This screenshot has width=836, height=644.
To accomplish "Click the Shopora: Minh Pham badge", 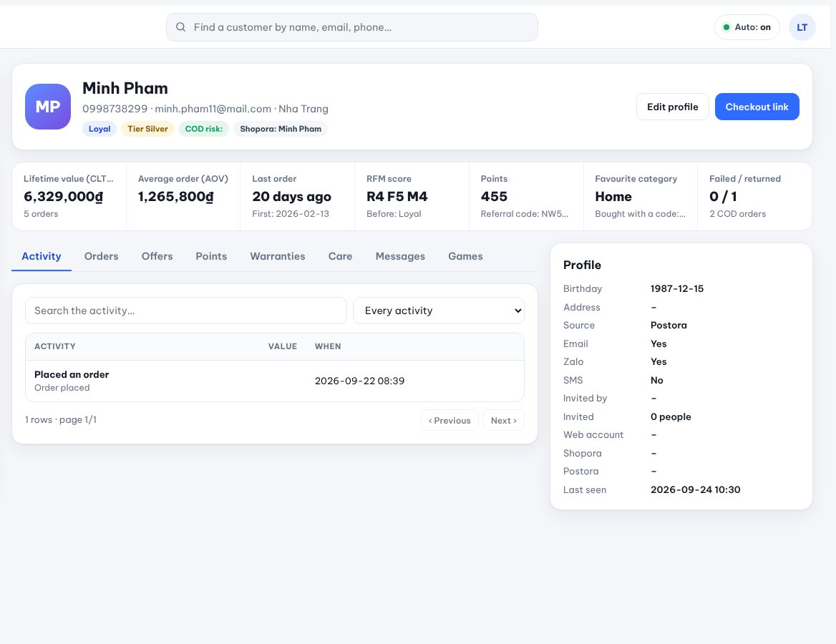I will [x=281, y=129].
